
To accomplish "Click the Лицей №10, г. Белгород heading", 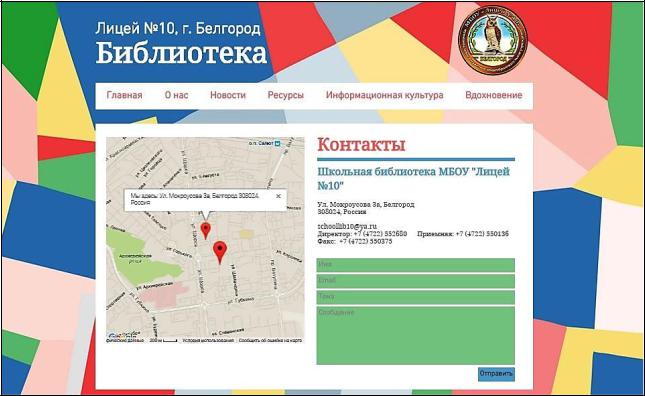I will point(178,28).
